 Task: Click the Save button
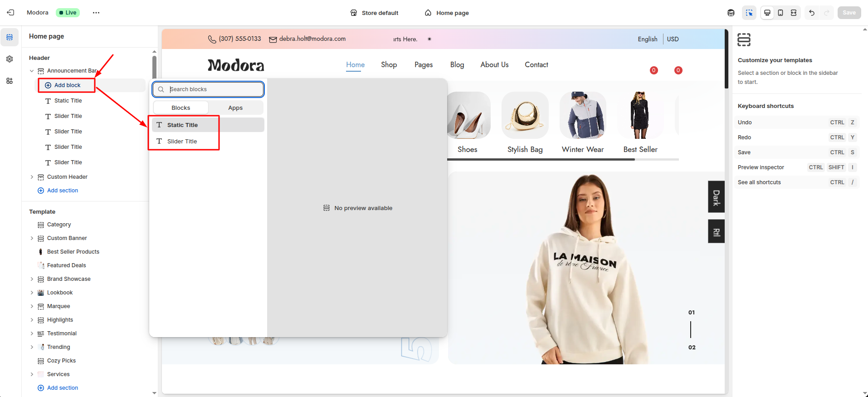pyautogui.click(x=849, y=13)
